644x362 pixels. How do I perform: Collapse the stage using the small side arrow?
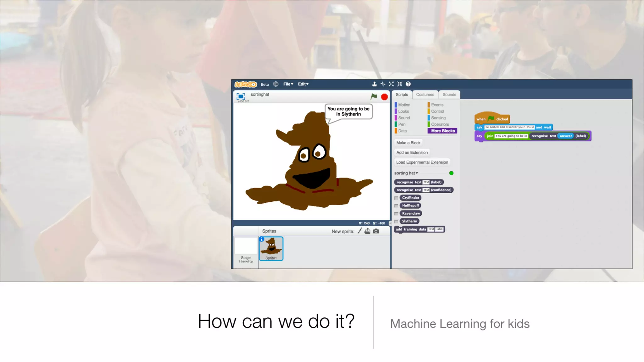click(390, 223)
